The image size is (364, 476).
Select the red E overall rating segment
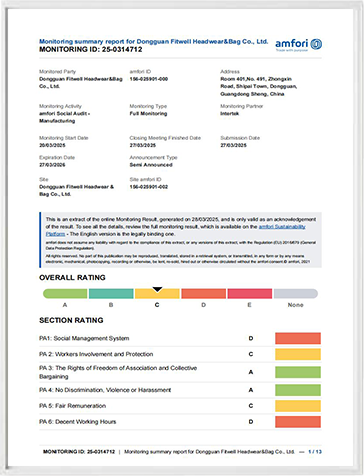250,294
